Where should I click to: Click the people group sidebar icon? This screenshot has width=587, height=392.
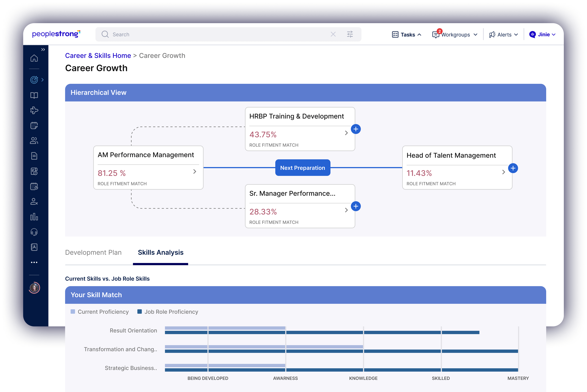(x=34, y=141)
